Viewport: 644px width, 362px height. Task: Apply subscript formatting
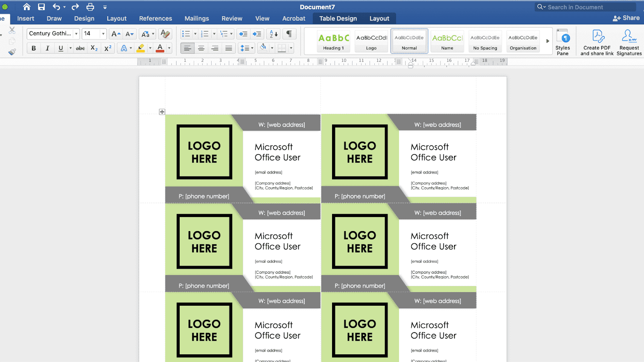[94, 48]
